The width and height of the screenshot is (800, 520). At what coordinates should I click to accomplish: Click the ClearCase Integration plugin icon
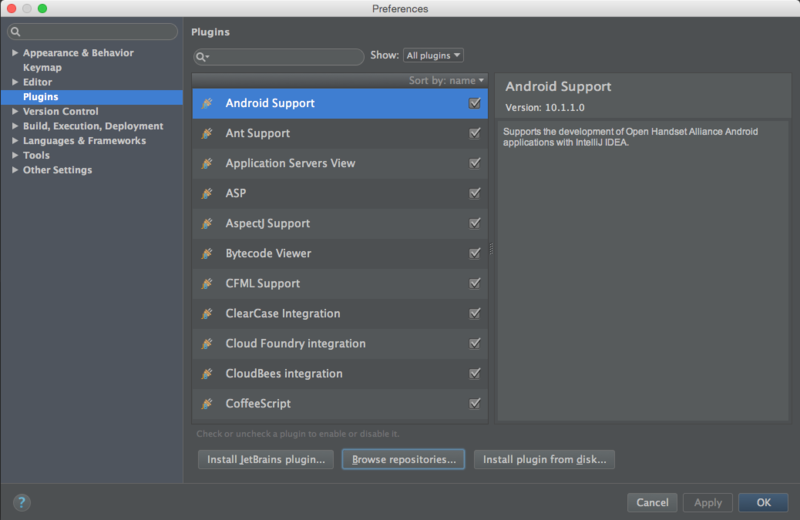[207, 314]
